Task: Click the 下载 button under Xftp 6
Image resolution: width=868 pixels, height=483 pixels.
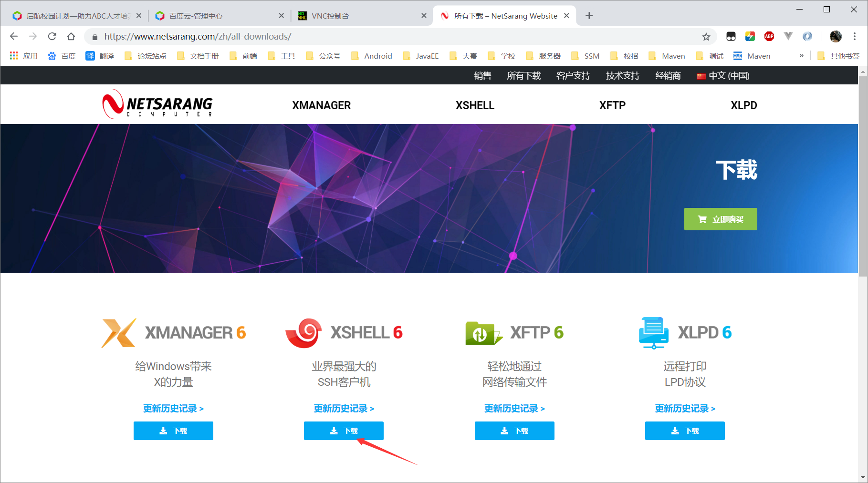Action: (514, 431)
